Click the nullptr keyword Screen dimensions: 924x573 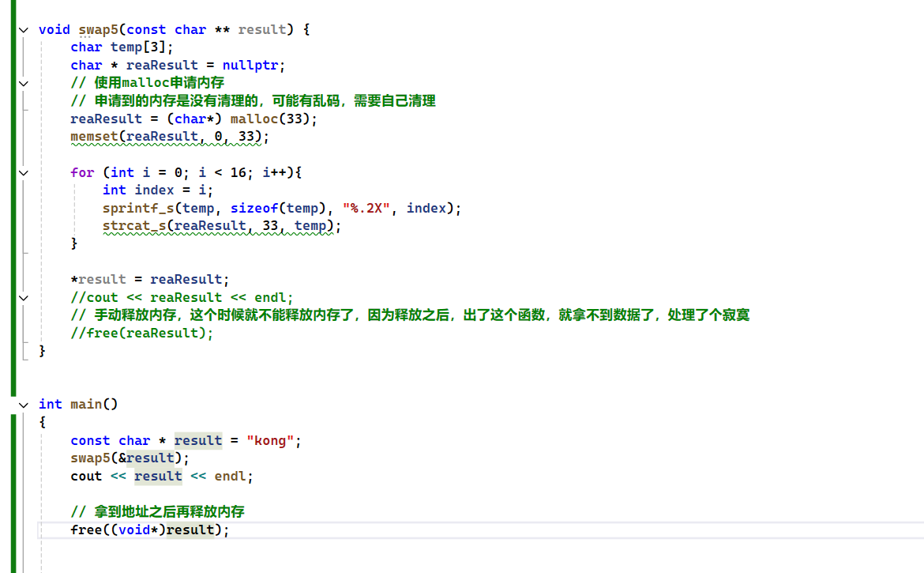[x=250, y=65]
